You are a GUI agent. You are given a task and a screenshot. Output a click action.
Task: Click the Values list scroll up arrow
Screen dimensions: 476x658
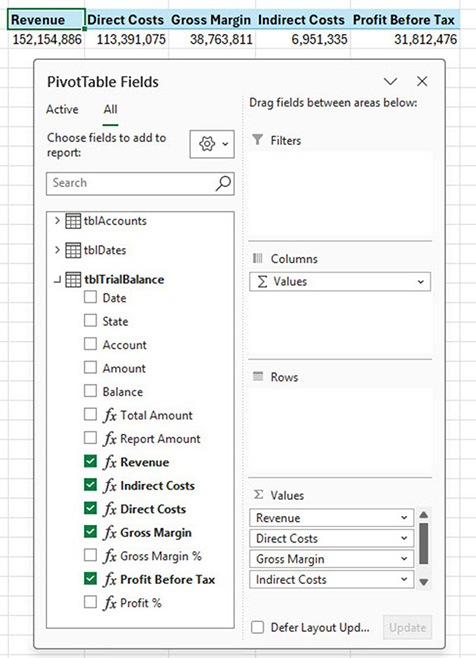424,515
